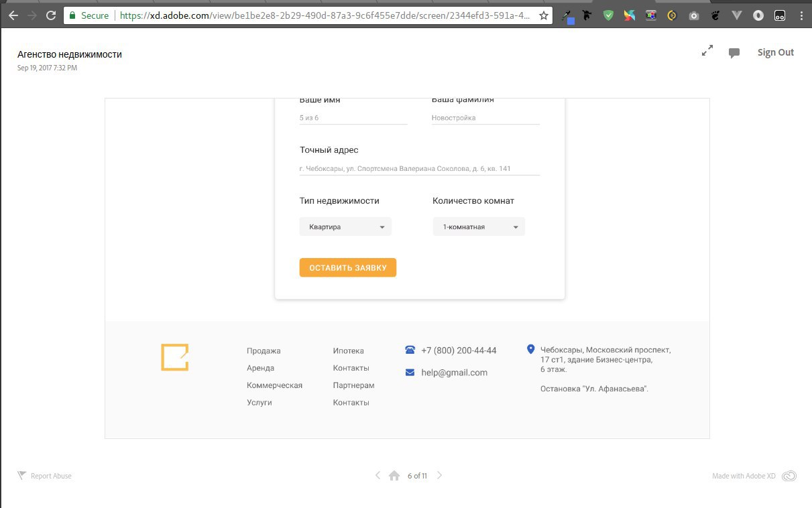
Task: Click the Sign Out link
Action: (776, 52)
